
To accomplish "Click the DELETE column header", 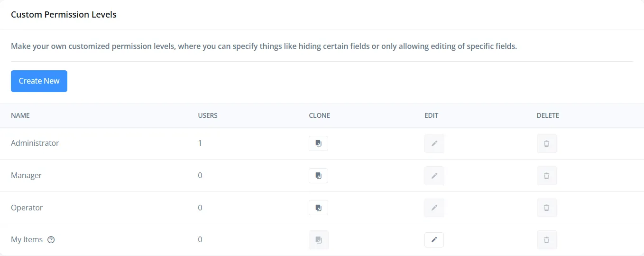I will point(548,115).
